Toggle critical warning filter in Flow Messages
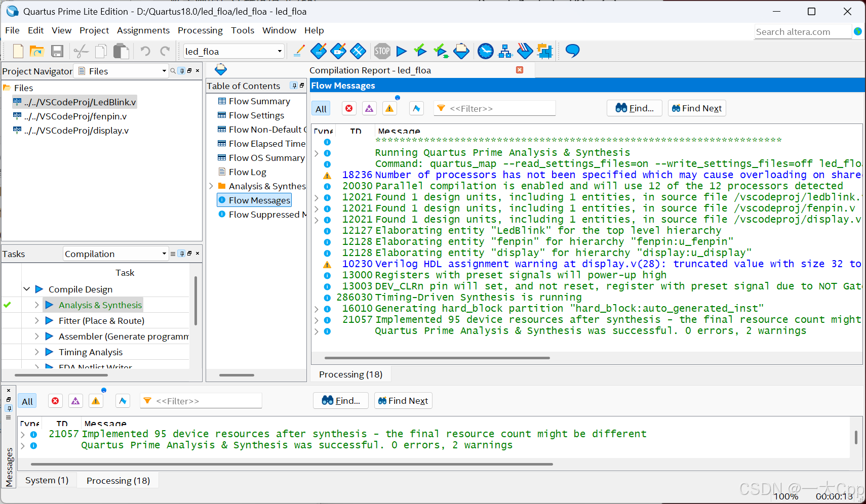Screen dimensions: 866x504 [x=369, y=108]
